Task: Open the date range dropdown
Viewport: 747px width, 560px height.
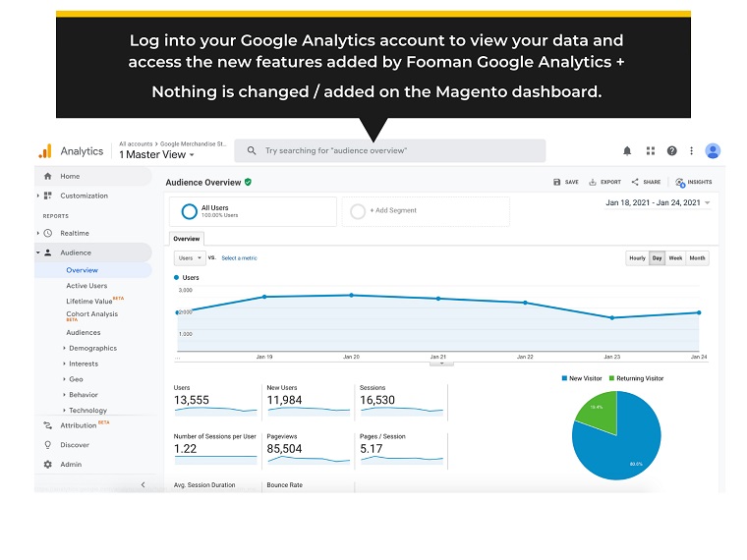Action: (x=658, y=202)
